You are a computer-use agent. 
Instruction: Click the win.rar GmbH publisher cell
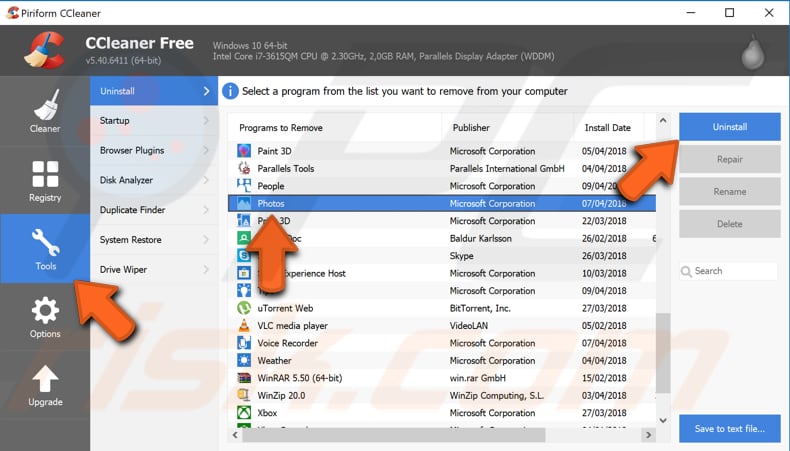[x=478, y=378]
